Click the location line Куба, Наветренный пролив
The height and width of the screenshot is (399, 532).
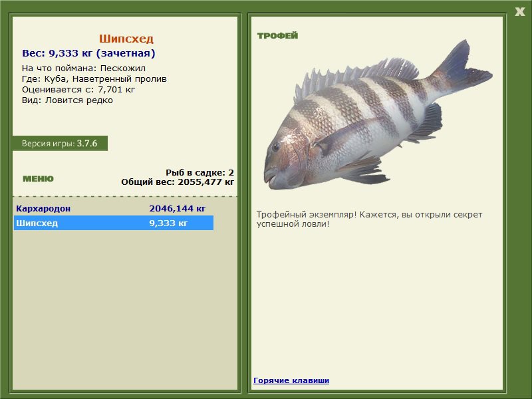click(x=94, y=79)
